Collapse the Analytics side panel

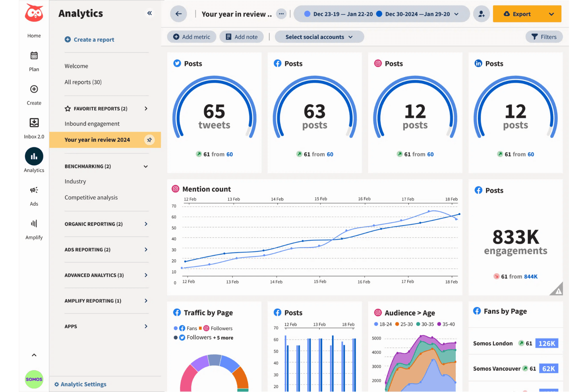tap(149, 13)
